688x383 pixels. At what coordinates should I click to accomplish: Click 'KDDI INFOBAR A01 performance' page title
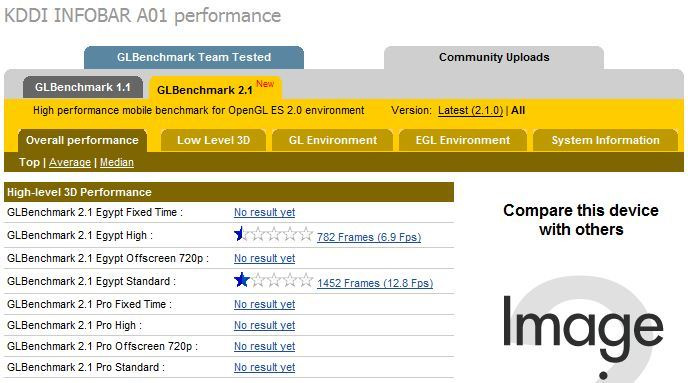pyautogui.click(x=142, y=16)
